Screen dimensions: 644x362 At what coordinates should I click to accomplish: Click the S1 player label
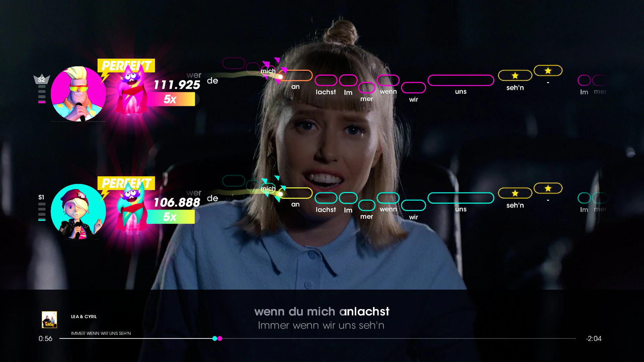tap(41, 197)
